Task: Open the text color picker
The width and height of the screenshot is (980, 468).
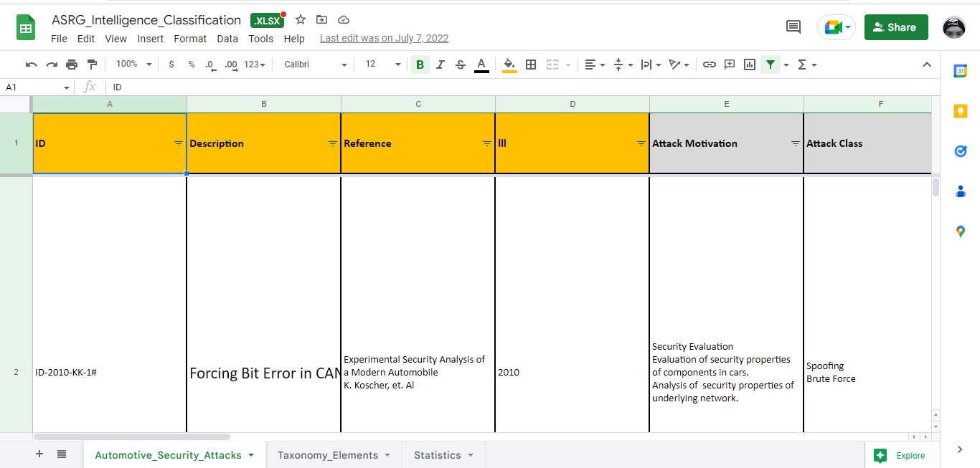Action: [x=481, y=65]
